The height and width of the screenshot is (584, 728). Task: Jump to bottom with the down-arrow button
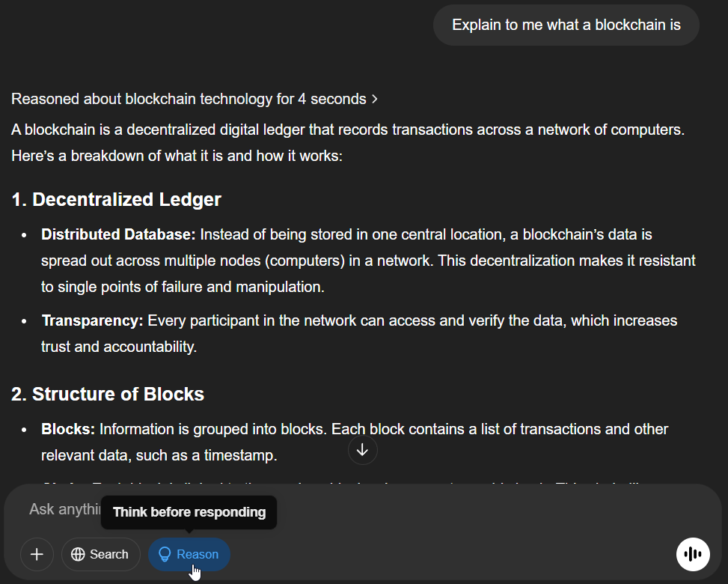click(363, 450)
